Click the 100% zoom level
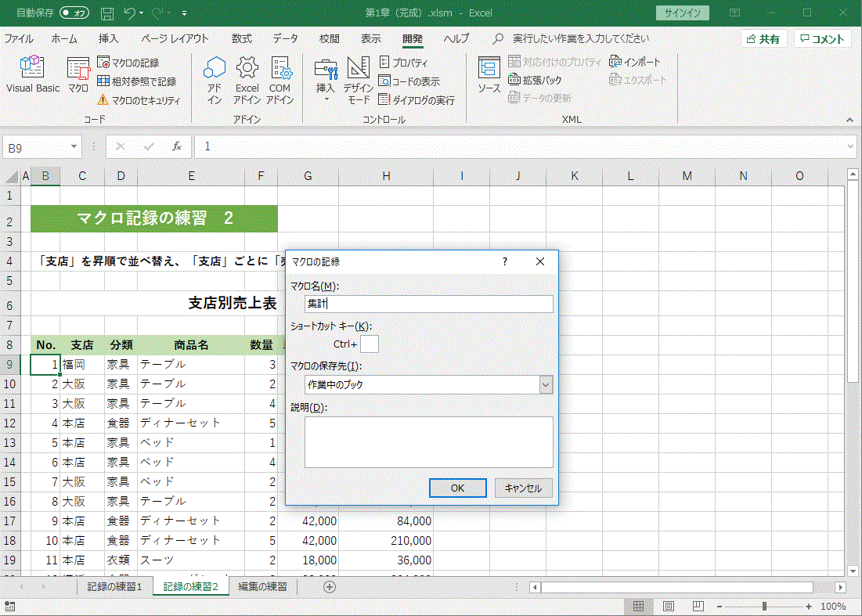 [833, 606]
